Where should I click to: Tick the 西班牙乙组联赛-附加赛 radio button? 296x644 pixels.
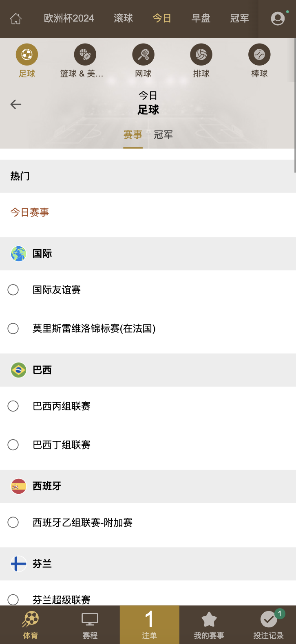point(13,522)
